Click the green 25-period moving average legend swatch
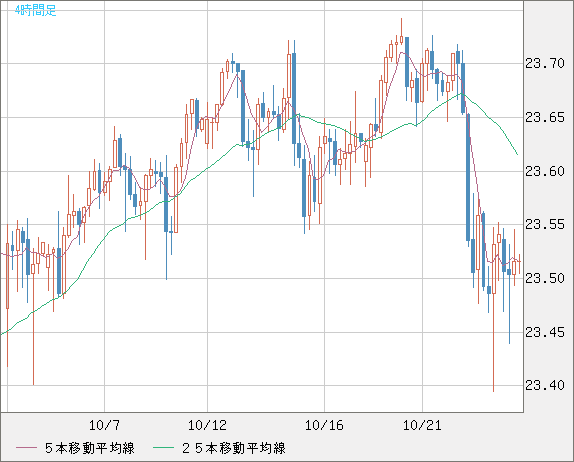Viewport: 574px width, 462px height. coord(163,448)
